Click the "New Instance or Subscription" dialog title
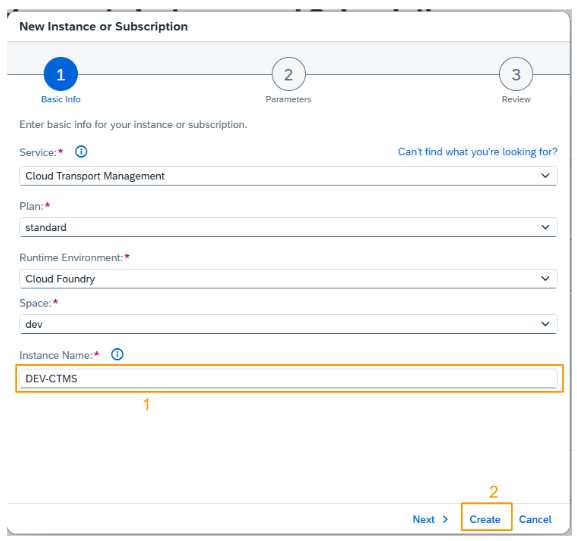577x541 pixels. pos(103,26)
